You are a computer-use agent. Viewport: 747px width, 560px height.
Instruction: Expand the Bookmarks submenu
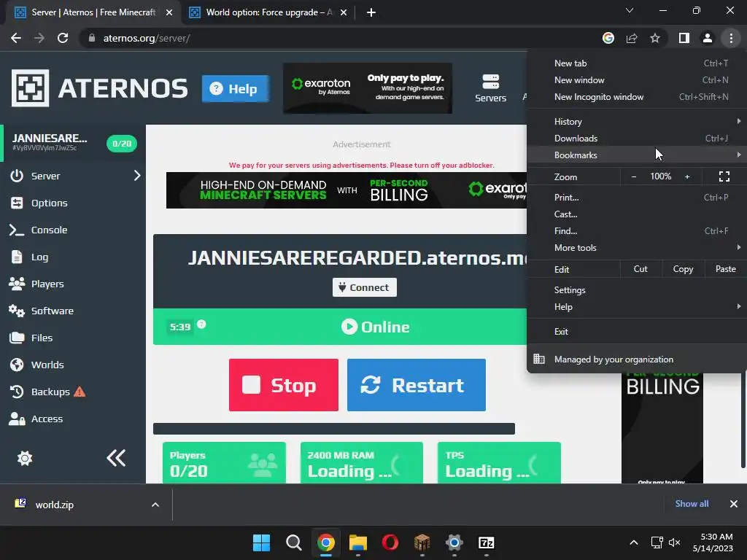pyautogui.click(x=636, y=155)
